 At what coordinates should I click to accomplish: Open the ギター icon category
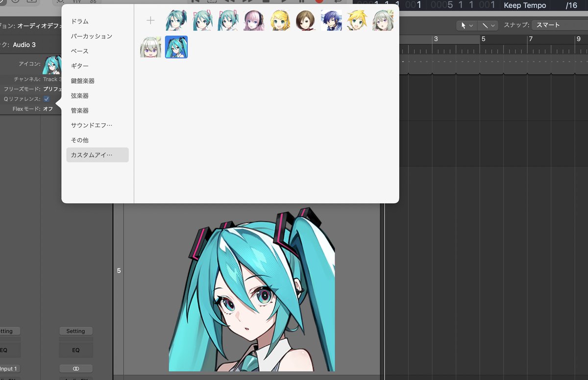click(80, 66)
